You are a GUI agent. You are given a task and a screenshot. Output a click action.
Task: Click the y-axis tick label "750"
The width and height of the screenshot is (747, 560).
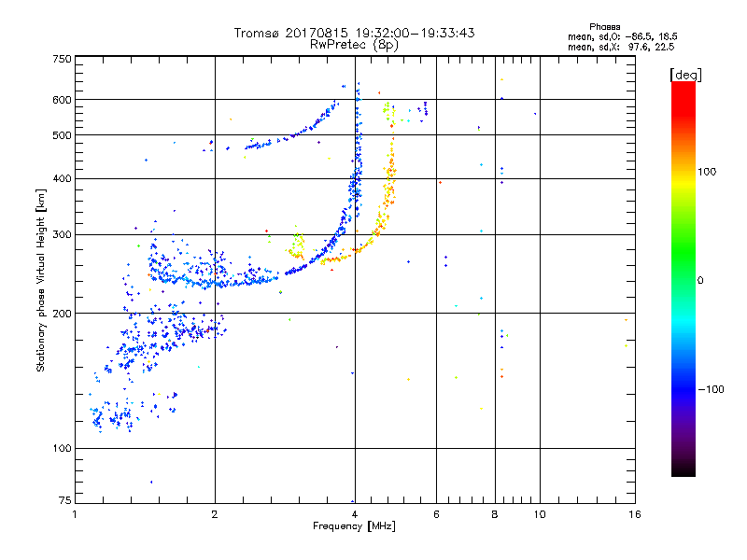62,59
